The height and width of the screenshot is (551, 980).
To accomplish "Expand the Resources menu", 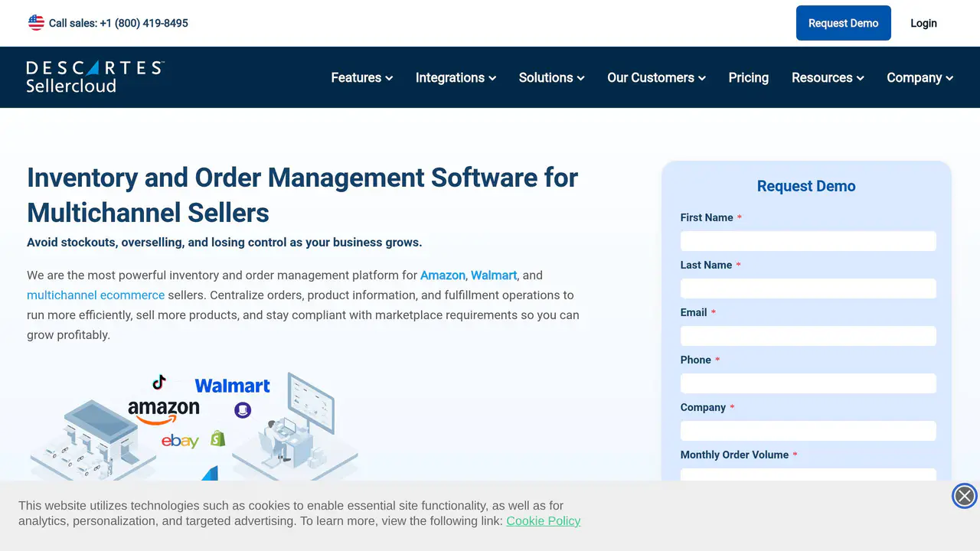I will [828, 77].
